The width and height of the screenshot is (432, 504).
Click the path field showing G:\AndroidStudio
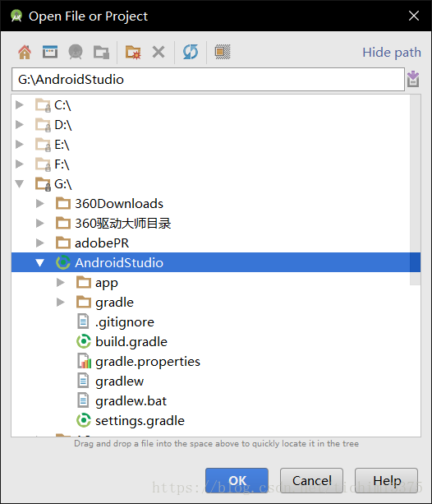pos(208,80)
